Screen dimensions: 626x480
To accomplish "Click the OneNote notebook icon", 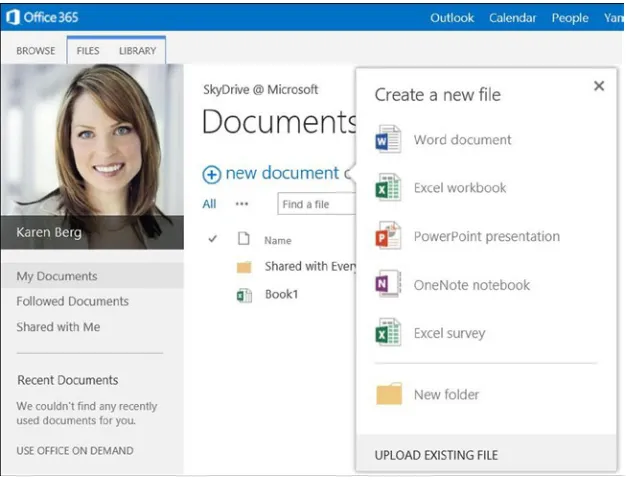I will 388,284.
